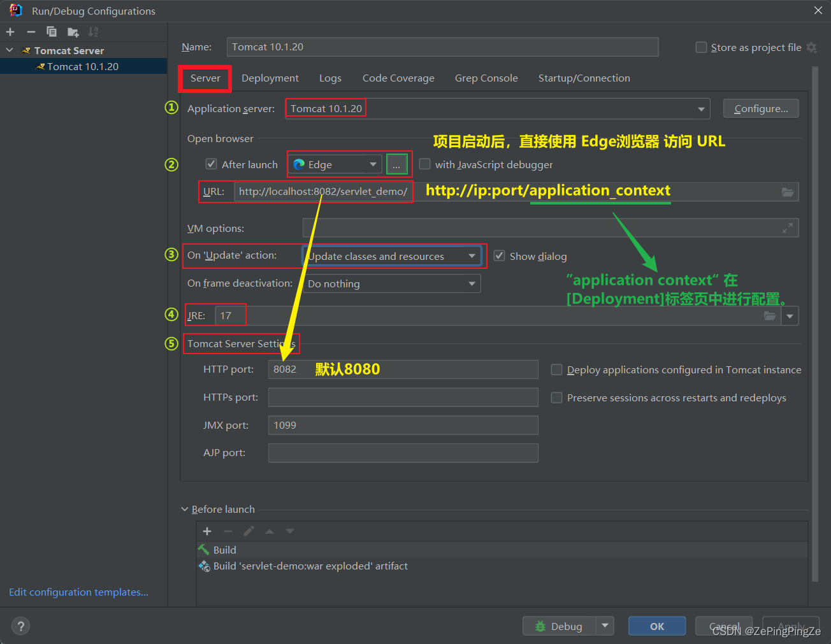Image resolution: width=831 pixels, height=644 pixels.
Task: Remove Before launch task minus icon
Action: (x=228, y=531)
